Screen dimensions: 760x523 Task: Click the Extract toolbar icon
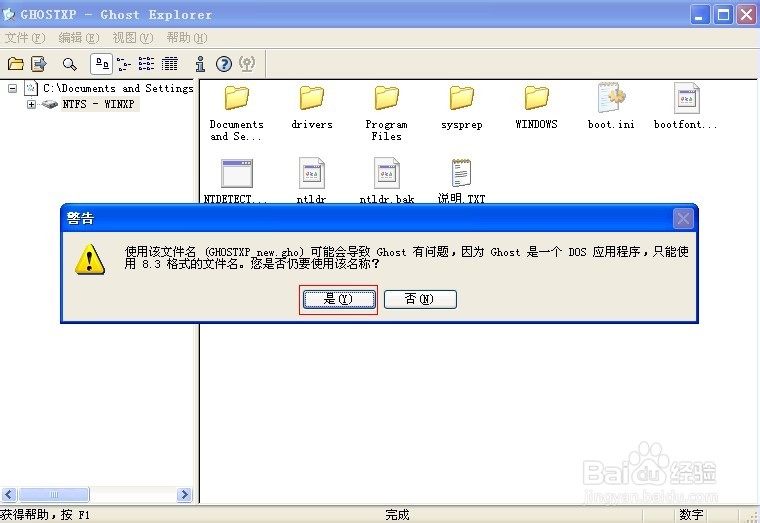[39, 63]
